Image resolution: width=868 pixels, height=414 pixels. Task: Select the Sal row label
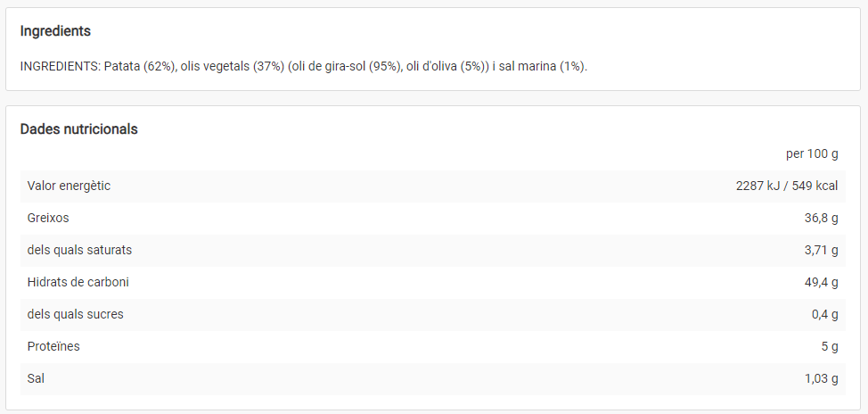point(36,378)
